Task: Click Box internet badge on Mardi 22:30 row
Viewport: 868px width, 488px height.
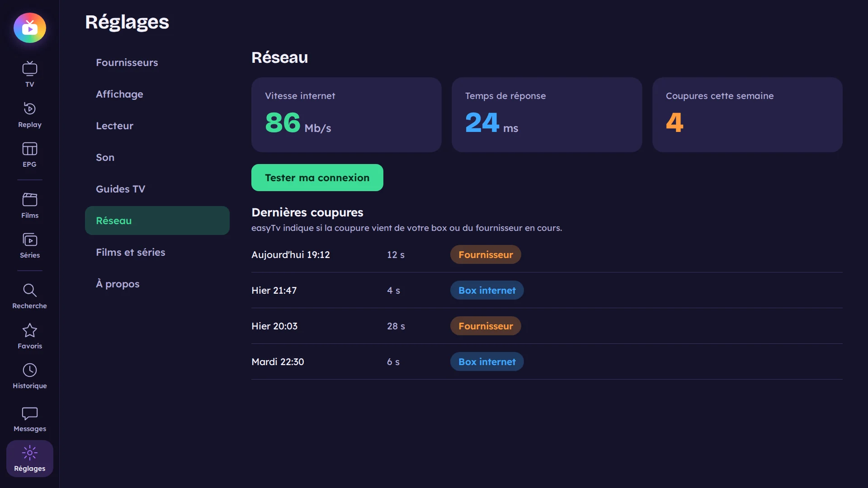Action: click(487, 361)
